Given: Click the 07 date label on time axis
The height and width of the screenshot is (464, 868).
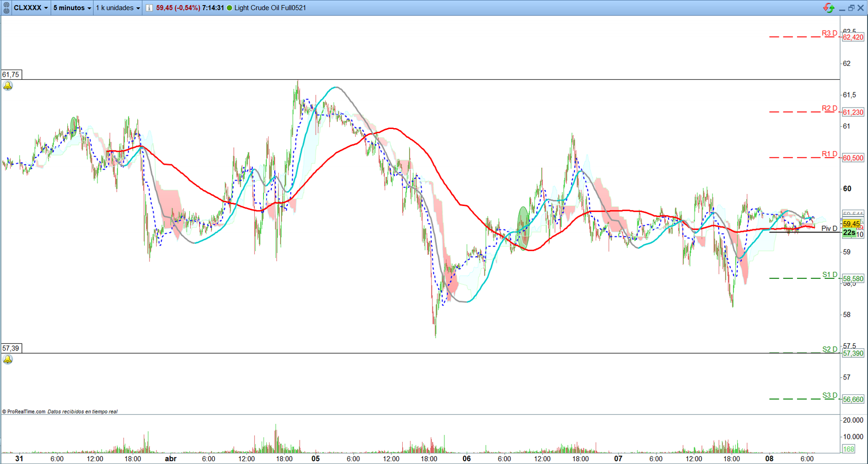Looking at the screenshot, I should [618, 458].
